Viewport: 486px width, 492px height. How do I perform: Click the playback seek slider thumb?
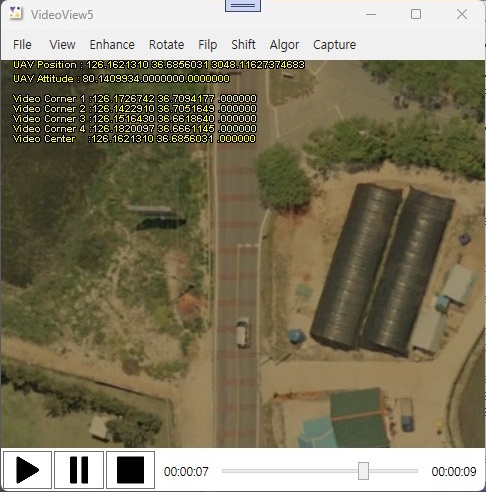click(x=363, y=471)
